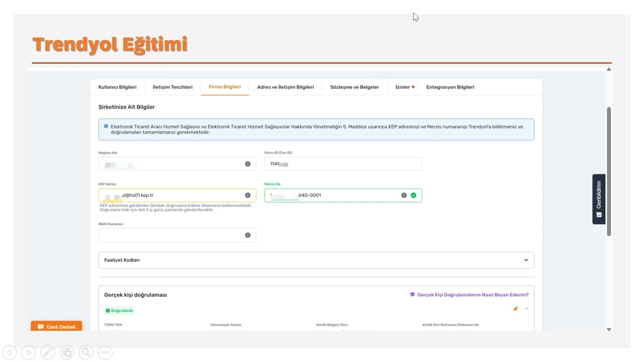The width and height of the screenshot is (644, 362).
Task: Open Entegrasyon Bilgileri tab
Action: click(x=450, y=87)
